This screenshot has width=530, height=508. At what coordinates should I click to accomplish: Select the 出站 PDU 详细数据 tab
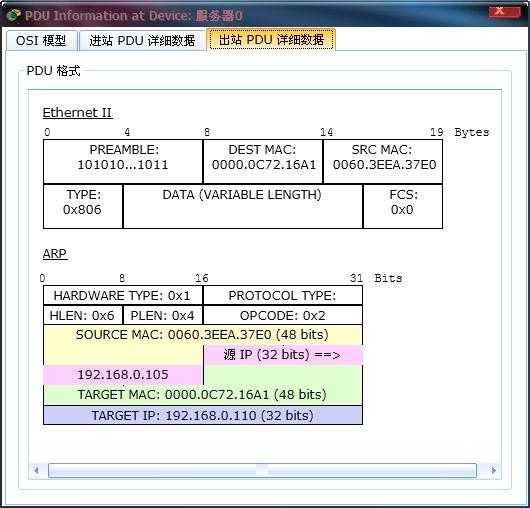pos(271,40)
